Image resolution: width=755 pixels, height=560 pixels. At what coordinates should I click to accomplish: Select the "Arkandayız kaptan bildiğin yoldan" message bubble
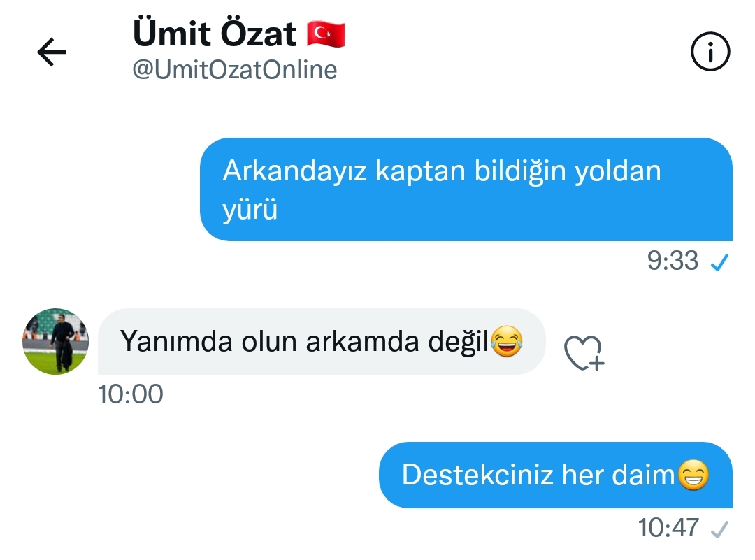[x=466, y=189]
